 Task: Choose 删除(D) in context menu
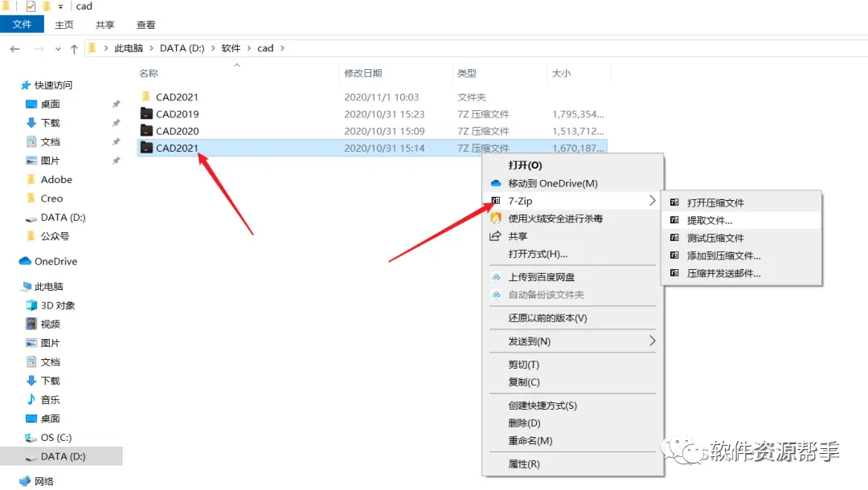coord(572,423)
